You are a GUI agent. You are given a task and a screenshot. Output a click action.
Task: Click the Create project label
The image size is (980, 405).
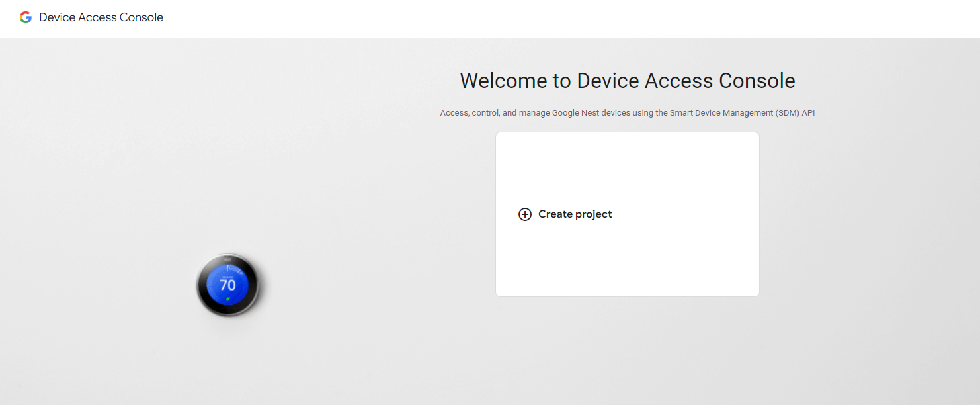575,214
